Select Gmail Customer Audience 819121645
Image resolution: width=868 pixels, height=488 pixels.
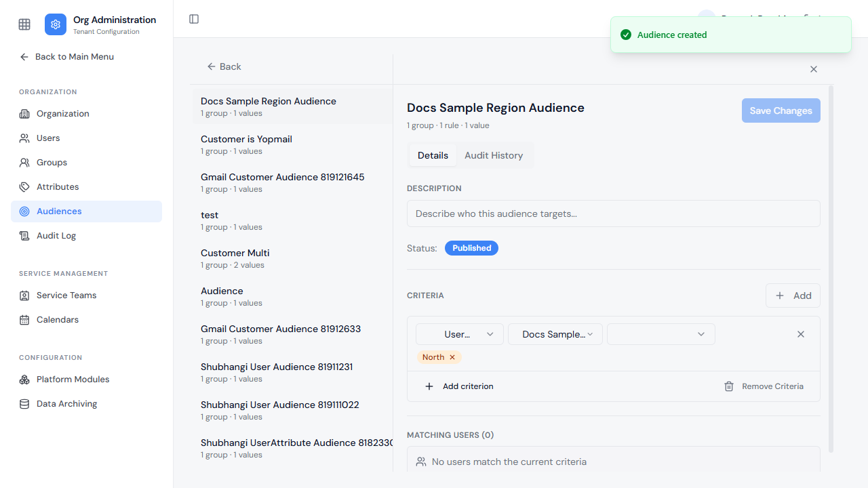pos(293,183)
